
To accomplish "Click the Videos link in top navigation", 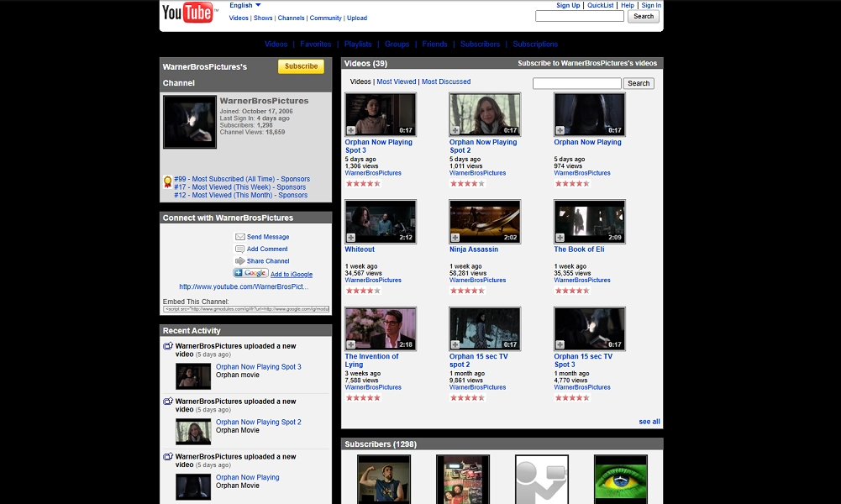I will pos(239,18).
